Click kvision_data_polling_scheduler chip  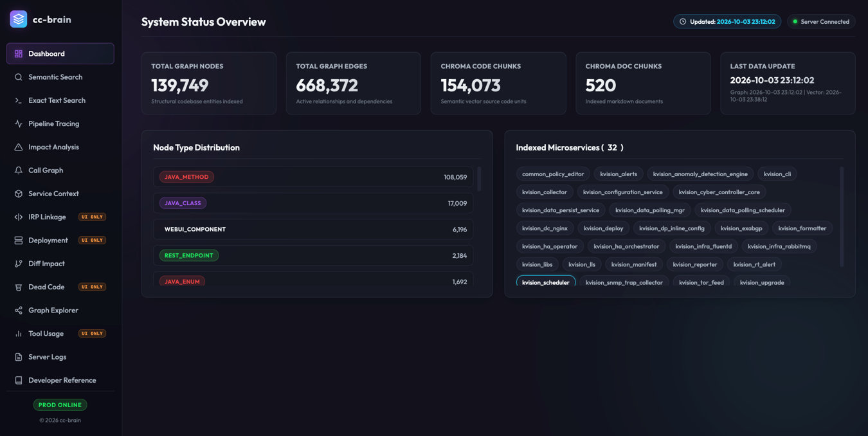743,210
